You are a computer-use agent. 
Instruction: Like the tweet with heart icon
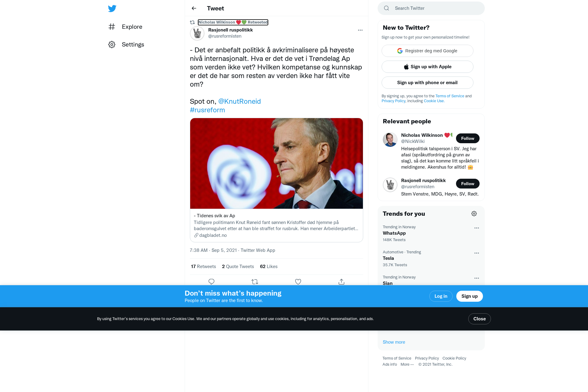click(298, 282)
